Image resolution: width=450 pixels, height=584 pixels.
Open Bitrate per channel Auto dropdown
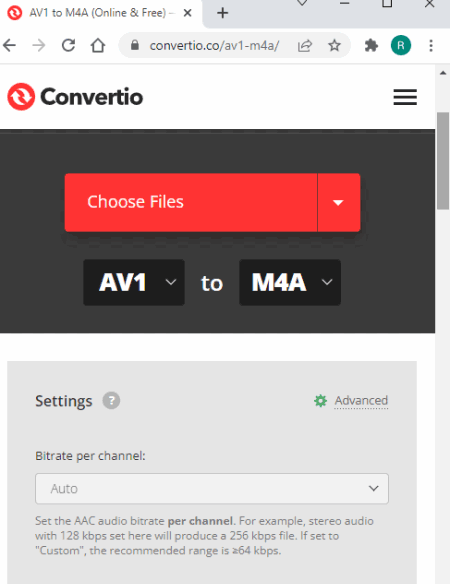(x=212, y=489)
